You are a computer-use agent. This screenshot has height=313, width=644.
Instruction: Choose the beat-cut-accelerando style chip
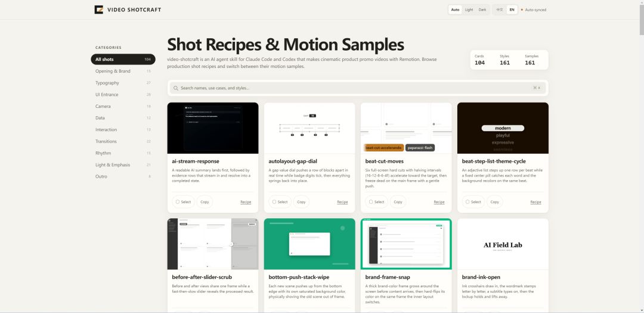383,147
